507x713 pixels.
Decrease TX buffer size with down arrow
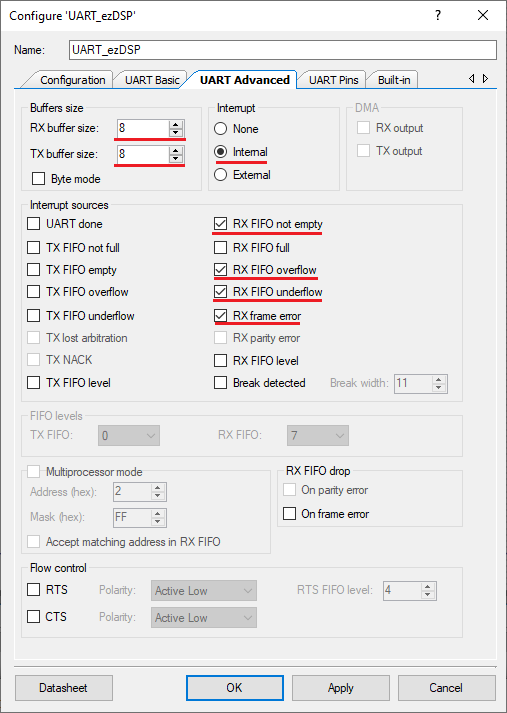pyautogui.click(x=176, y=158)
